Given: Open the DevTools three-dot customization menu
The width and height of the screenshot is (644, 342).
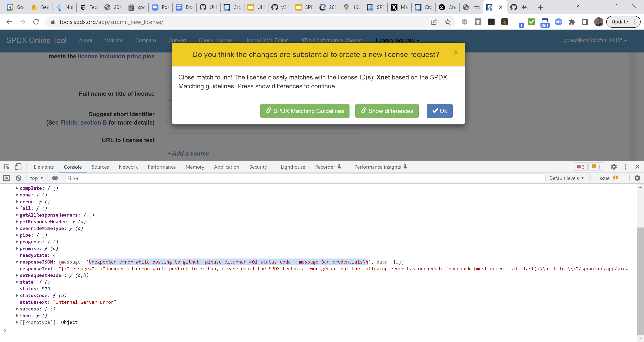Looking at the screenshot, I should click(626, 167).
